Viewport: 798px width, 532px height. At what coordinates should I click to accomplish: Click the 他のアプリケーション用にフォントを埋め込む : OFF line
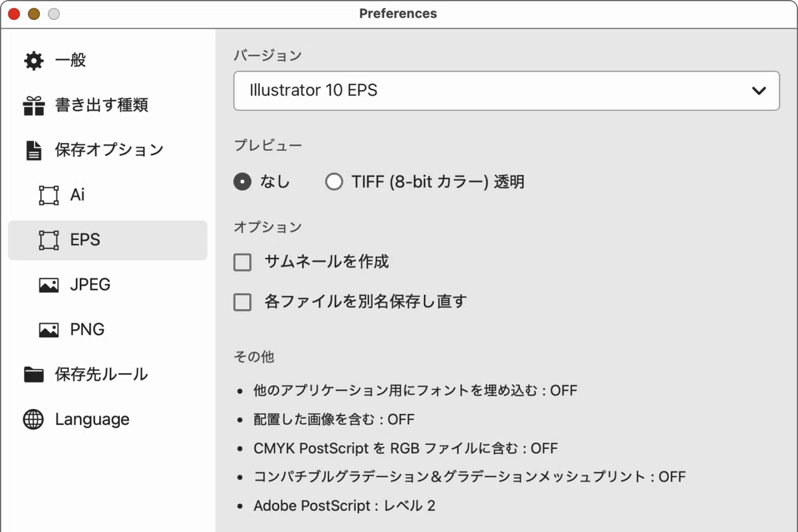point(416,390)
